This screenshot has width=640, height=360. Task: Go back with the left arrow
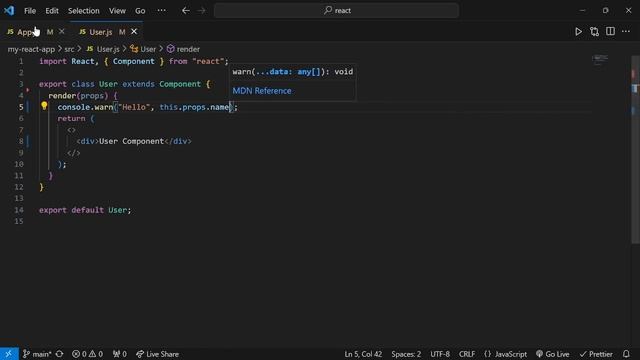[x=186, y=11]
